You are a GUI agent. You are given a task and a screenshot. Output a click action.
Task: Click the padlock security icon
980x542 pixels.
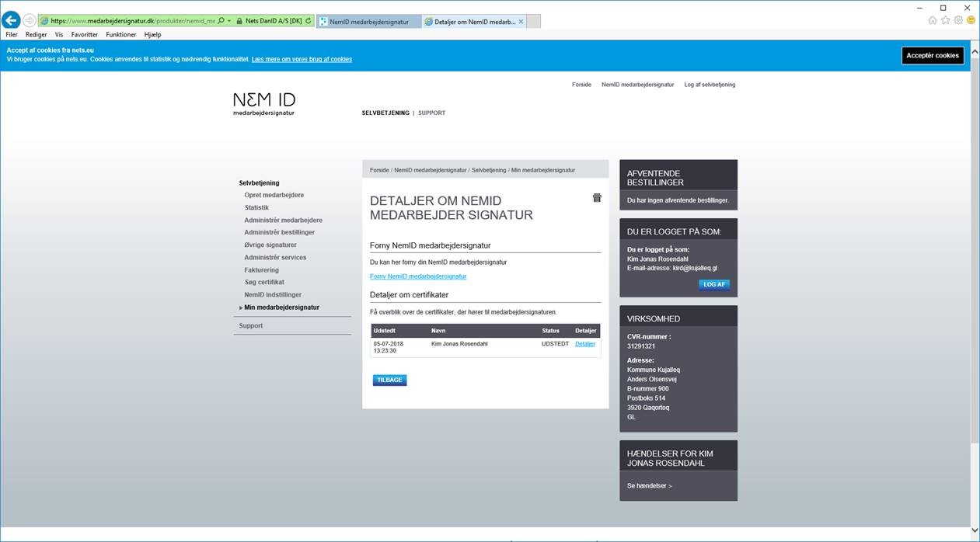point(239,21)
